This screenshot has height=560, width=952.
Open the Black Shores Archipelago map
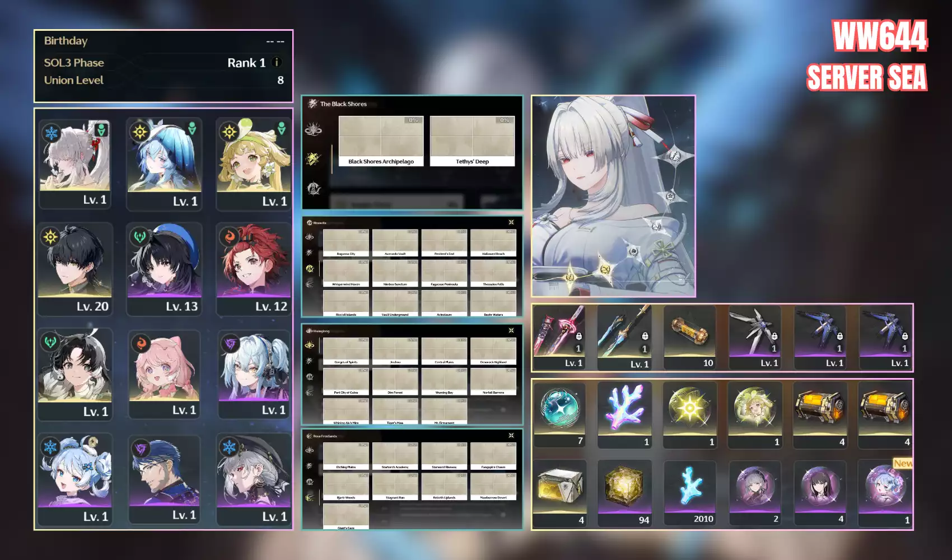[381, 141]
